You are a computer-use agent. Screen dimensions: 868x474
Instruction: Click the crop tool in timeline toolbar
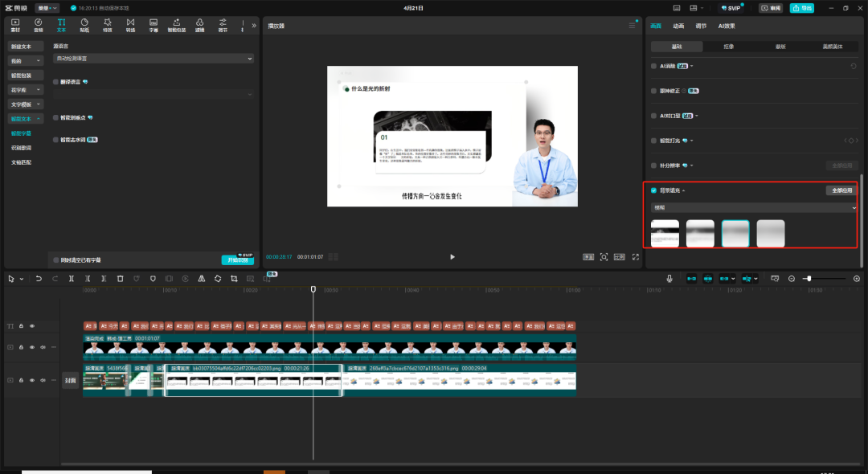(x=234, y=279)
